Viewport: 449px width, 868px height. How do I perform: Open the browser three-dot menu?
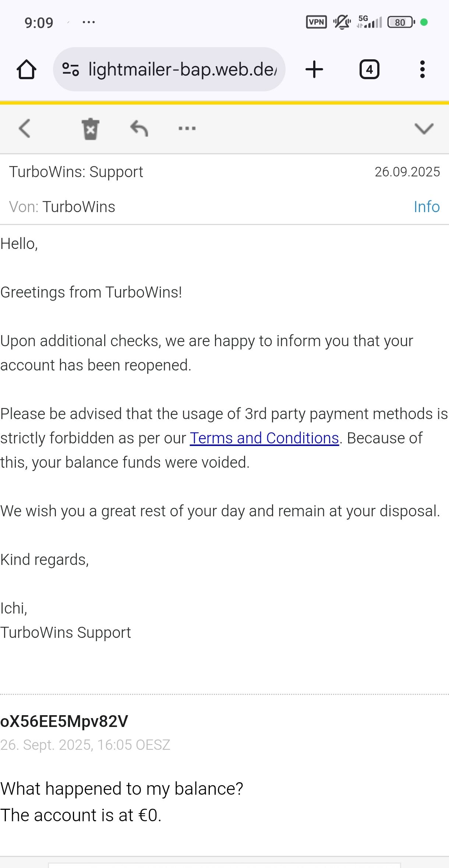click(422, 70)
